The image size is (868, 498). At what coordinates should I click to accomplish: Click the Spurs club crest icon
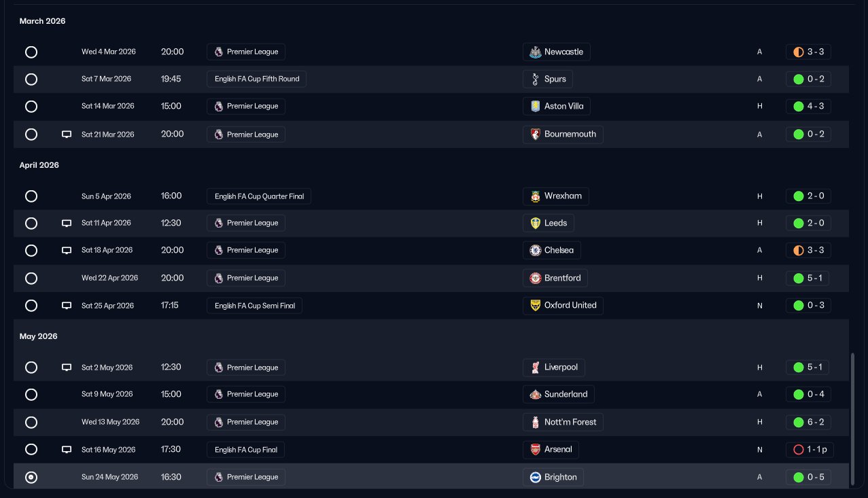535,79
